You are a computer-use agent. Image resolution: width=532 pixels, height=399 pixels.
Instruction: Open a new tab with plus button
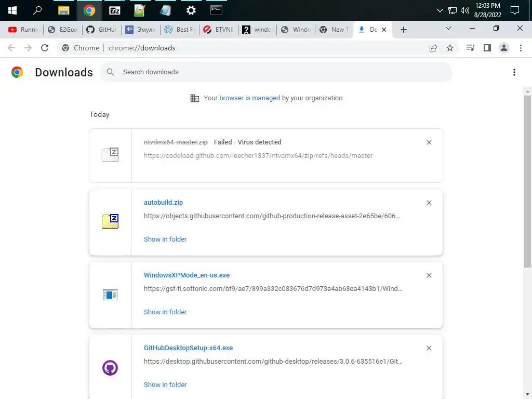[x=403, y=30]
